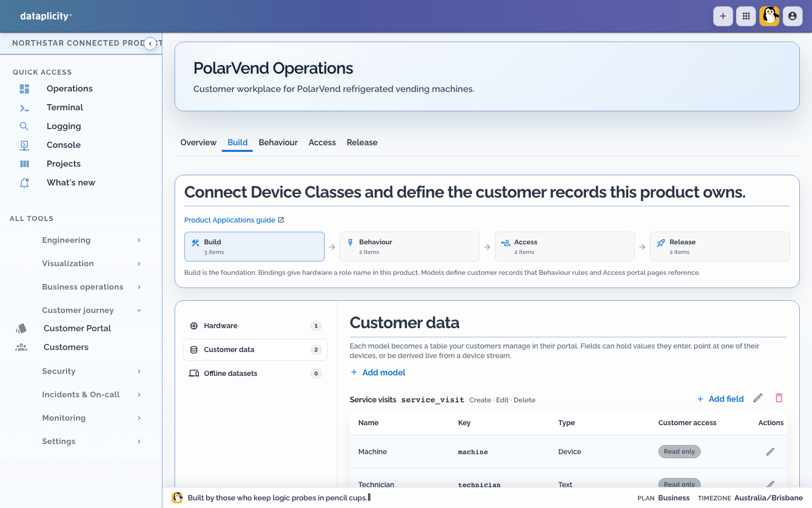The image size is (812, 508).
Task: Edit the Machine field row
Action: click(770, 452)
